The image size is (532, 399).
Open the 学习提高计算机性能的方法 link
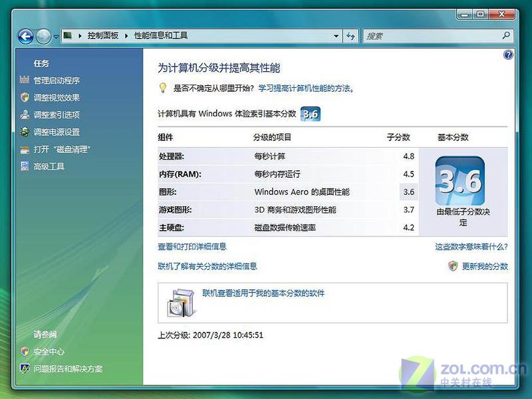tap(305, 88)
